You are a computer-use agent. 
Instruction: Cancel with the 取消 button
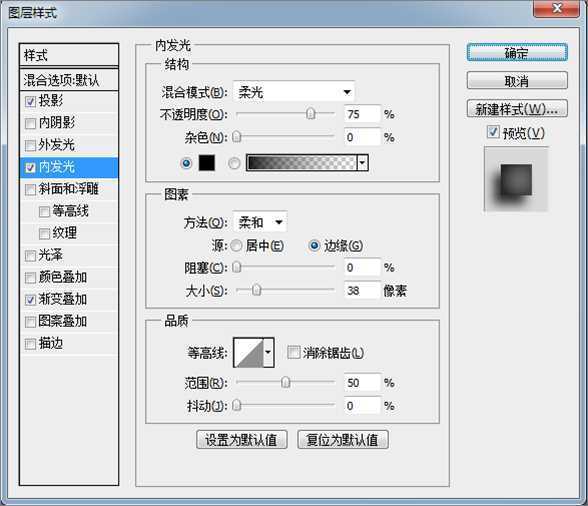[x=517, y=80]
